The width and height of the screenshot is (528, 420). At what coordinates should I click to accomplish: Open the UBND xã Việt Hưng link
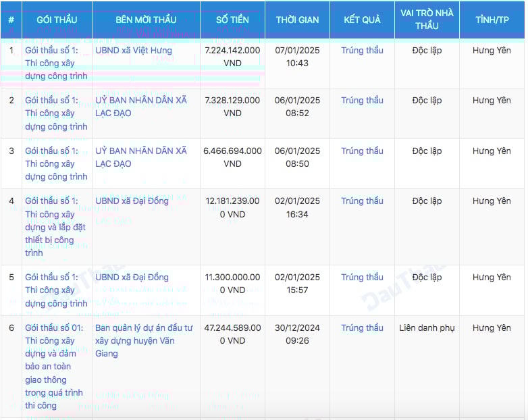pyautogui.click(x=133, y=50)
